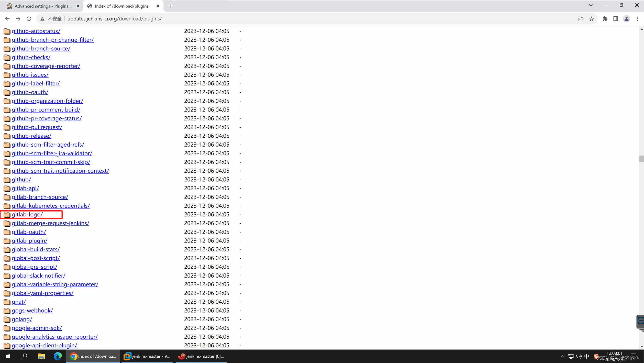This screenshot has width=644, height=363.
Task: Open golang/ plugin folder
Action: coord(22,319)
